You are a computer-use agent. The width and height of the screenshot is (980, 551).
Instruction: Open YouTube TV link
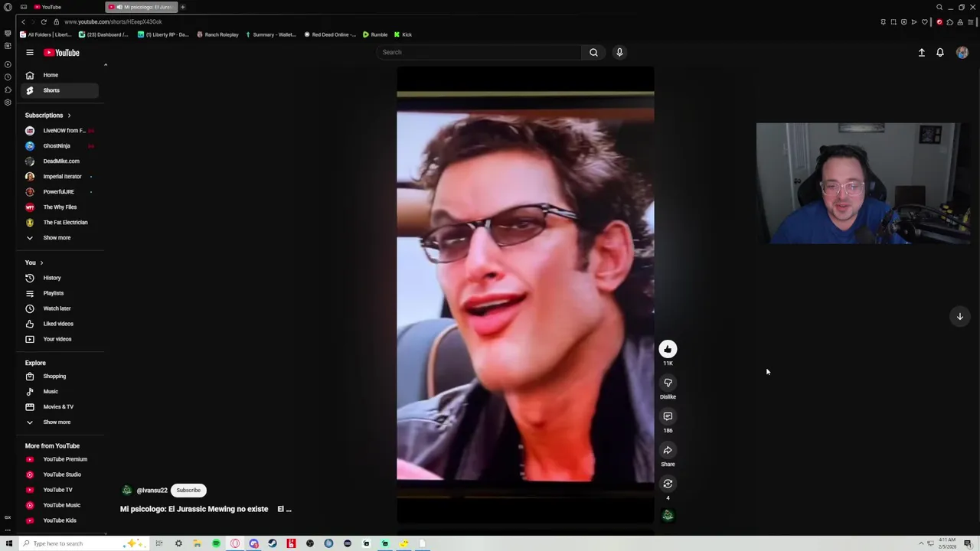coord(60,490)
